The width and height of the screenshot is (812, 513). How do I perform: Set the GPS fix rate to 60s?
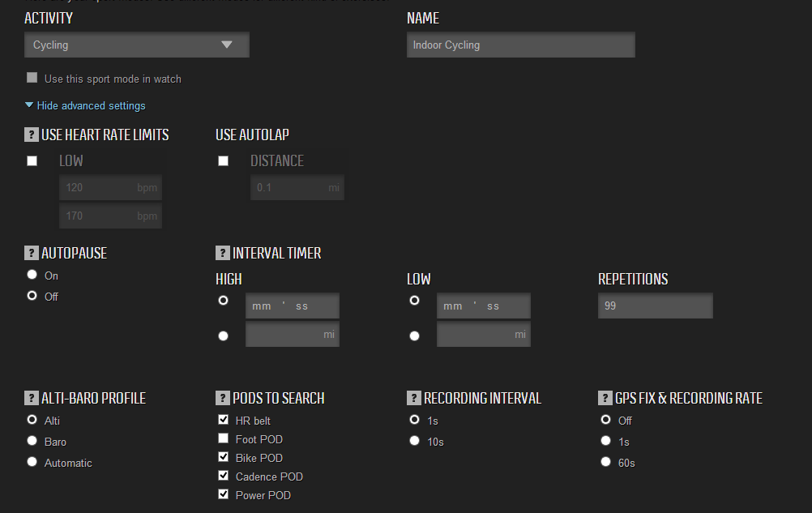pos(606,461)
